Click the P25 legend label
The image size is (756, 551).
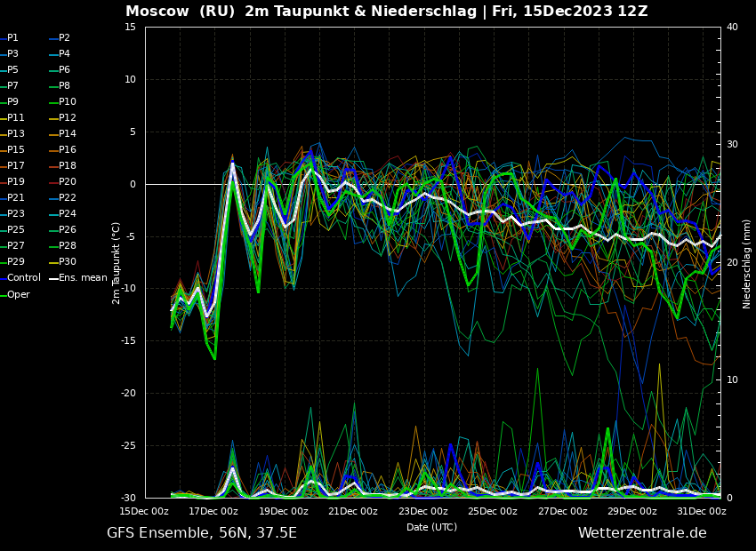pyautogui.click(x=16, y=230)
